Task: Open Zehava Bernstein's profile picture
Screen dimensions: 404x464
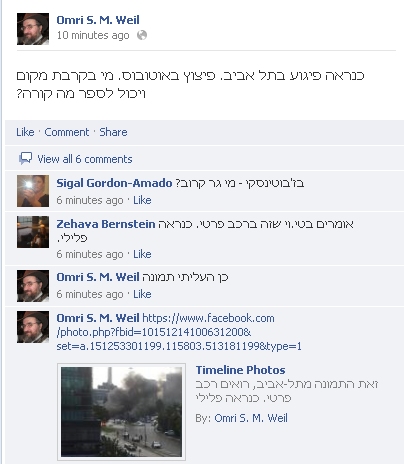Action: pyautogui.click(x=33, y=232)
